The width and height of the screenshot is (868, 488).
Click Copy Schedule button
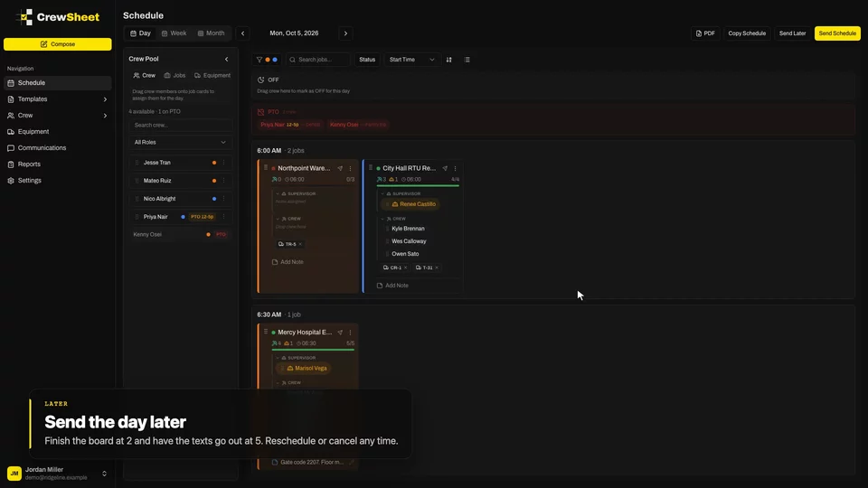point(747,33)
